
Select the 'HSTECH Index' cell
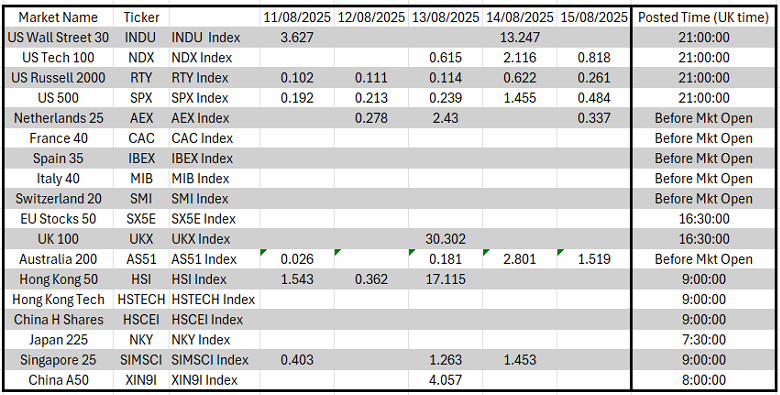(214, 299)
